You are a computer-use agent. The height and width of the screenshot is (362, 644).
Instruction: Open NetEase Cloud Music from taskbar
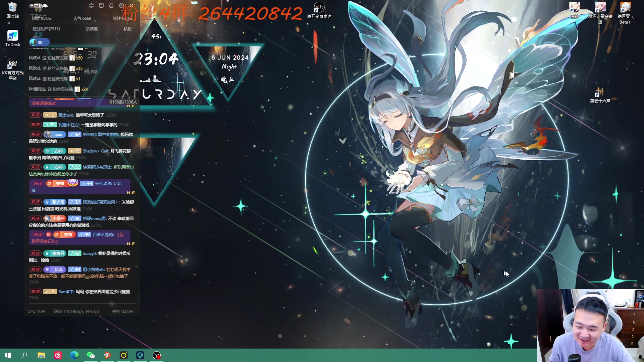58,355
